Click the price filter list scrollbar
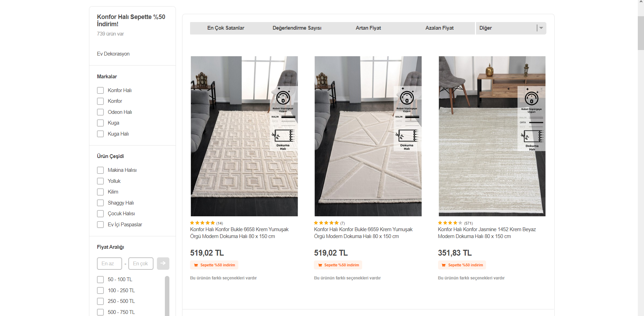 point(167,296)
